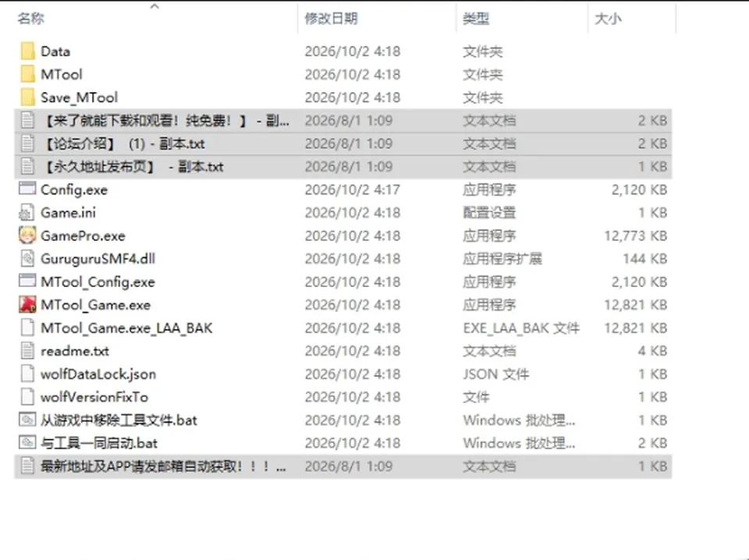Sort by the 修改日期 column header

pos(331,19)
